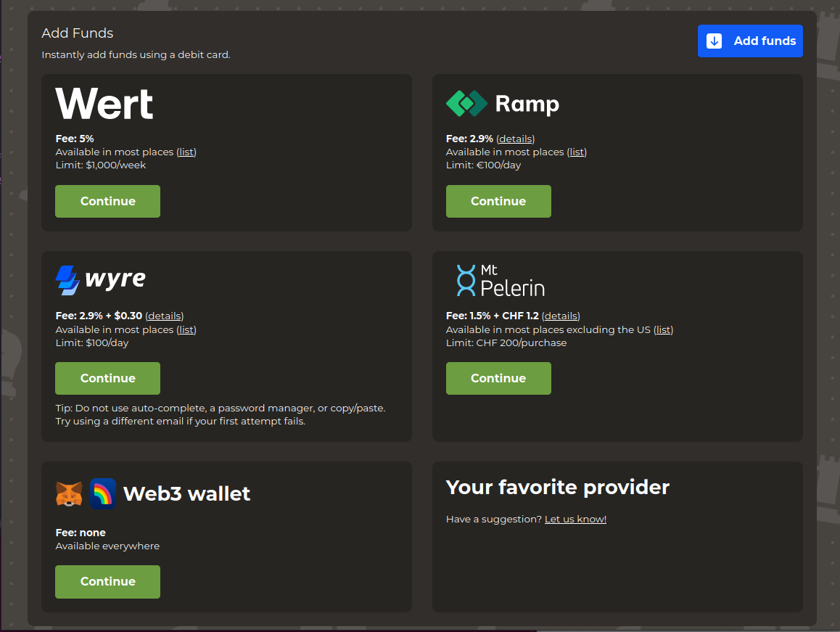Viewport: 840px width, 632px height.
Task: Click 'Instantly add funds using a debit card.' text
Action: [x=136, y=54]
